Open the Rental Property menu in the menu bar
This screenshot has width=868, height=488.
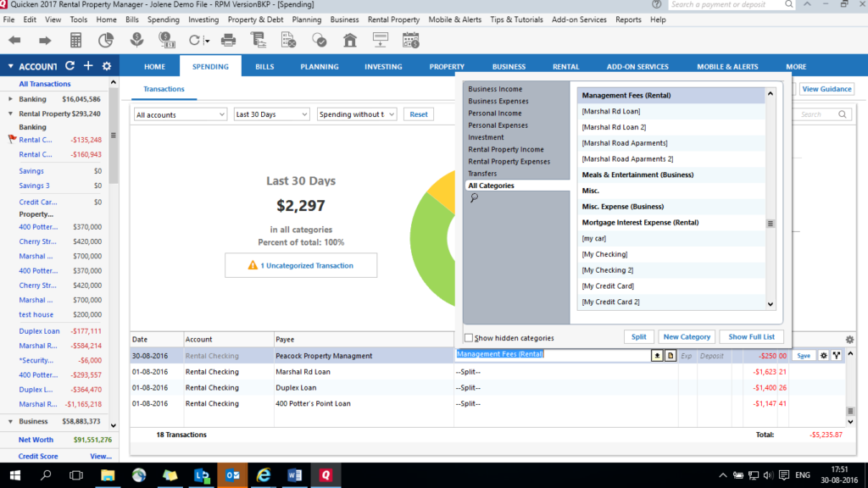[393, 19]
